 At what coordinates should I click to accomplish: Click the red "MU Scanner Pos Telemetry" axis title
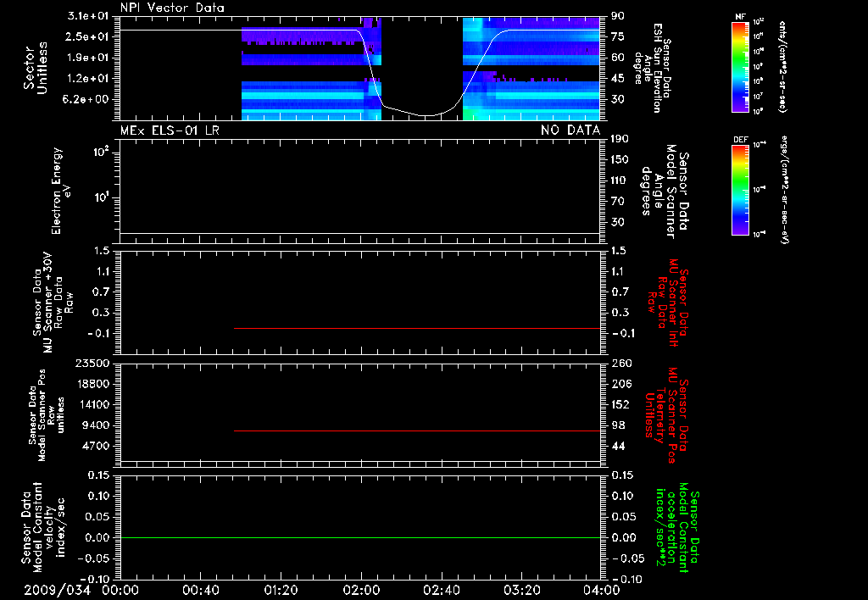[666, 414]
